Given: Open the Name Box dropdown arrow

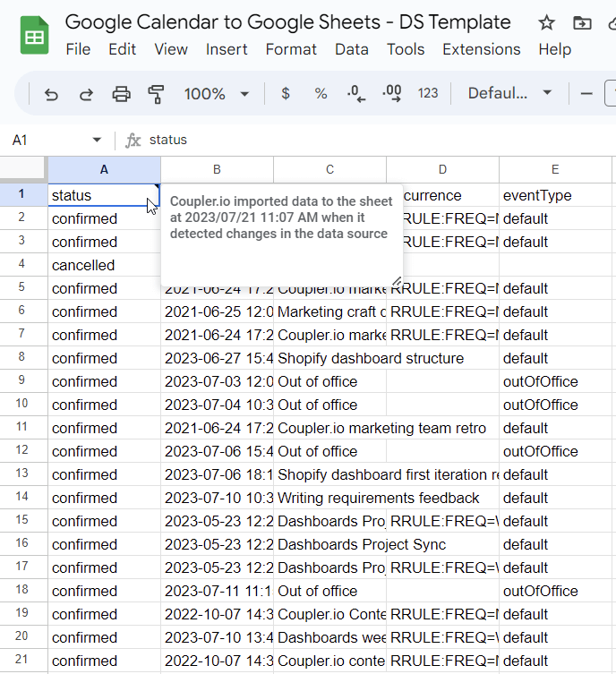Looking at the screenshot, I should 97,141.
